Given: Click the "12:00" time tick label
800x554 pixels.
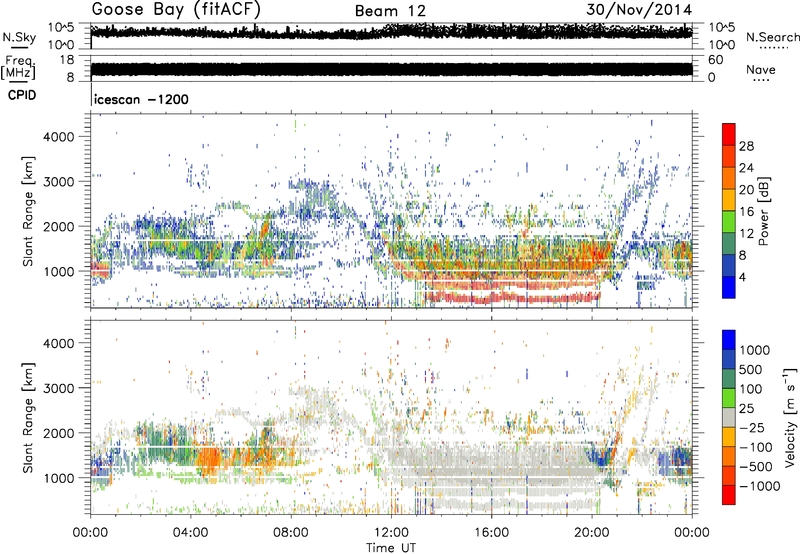Looking at the screenshot, I should [x=391, y=533].
